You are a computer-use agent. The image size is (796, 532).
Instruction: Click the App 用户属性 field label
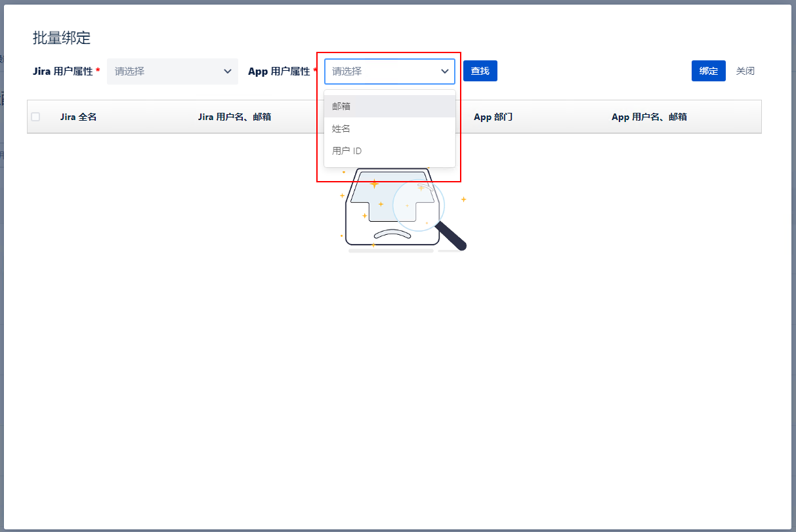click(279, 71)
